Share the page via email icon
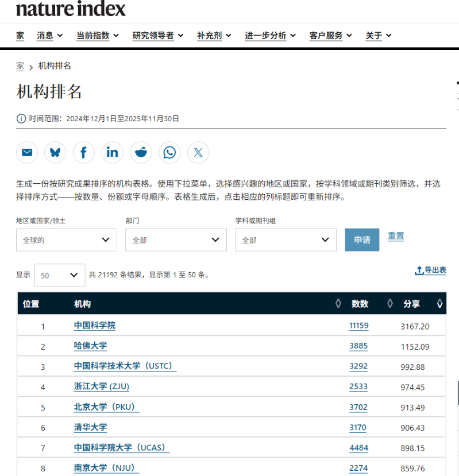 tap(27, 152)
